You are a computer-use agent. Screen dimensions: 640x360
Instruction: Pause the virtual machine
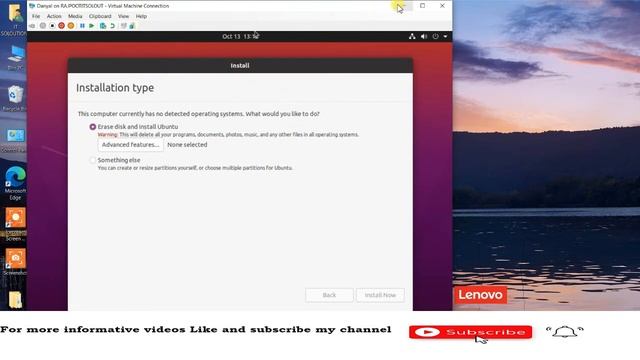coord(82,26)
